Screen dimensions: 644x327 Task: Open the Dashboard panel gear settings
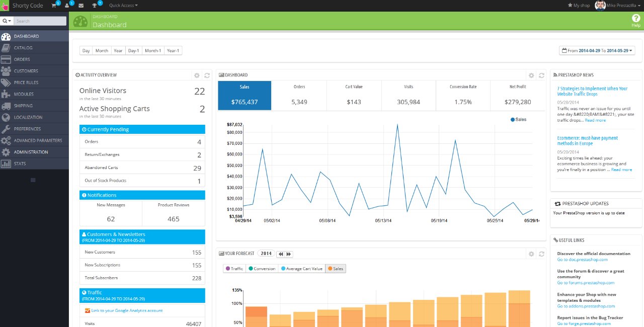[x=531, y=75]
